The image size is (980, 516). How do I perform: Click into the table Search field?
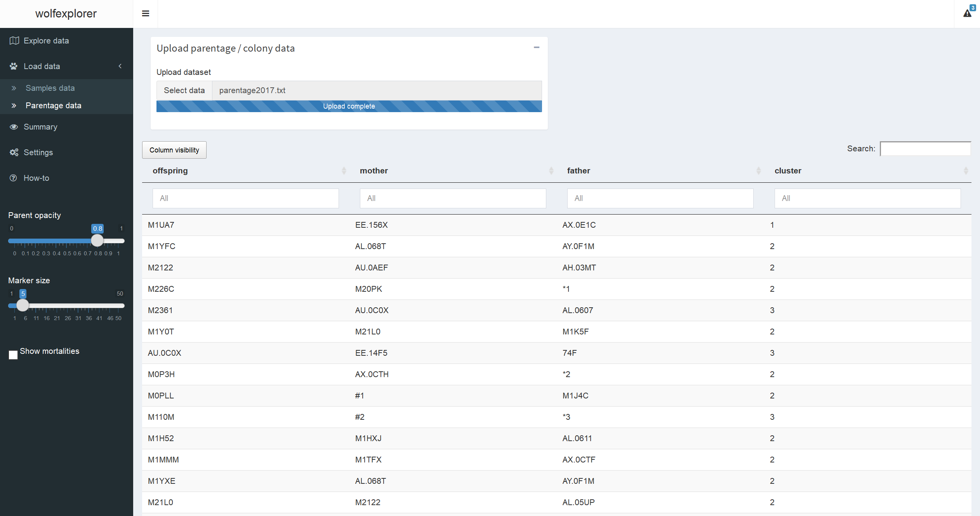coord(925,149)
